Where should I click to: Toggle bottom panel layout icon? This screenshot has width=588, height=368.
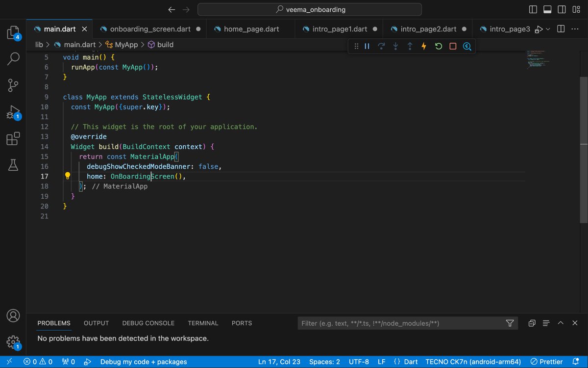point(547,9)
